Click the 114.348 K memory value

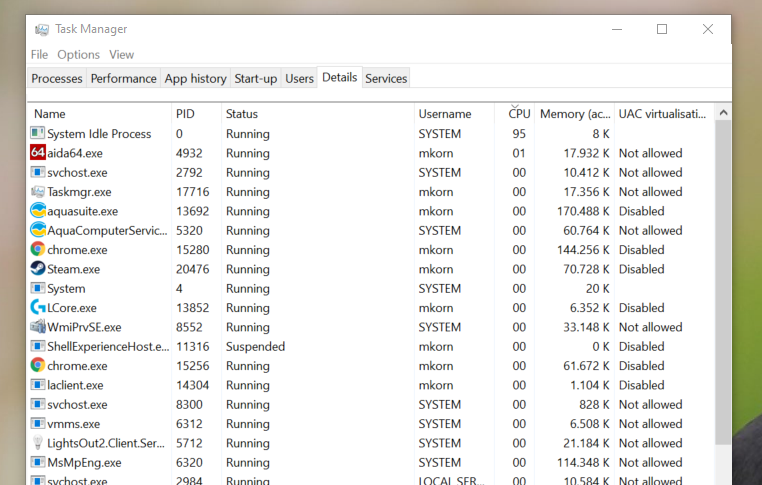583,462
